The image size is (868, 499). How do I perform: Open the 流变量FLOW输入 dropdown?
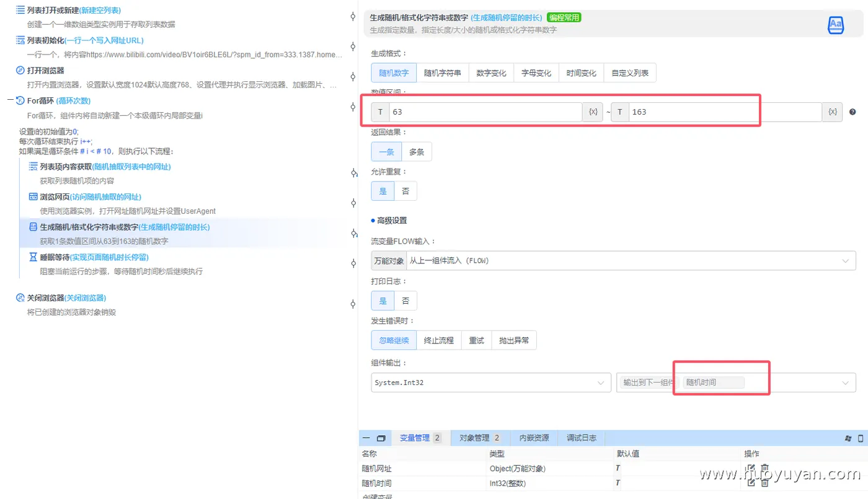tap(631, 261)
